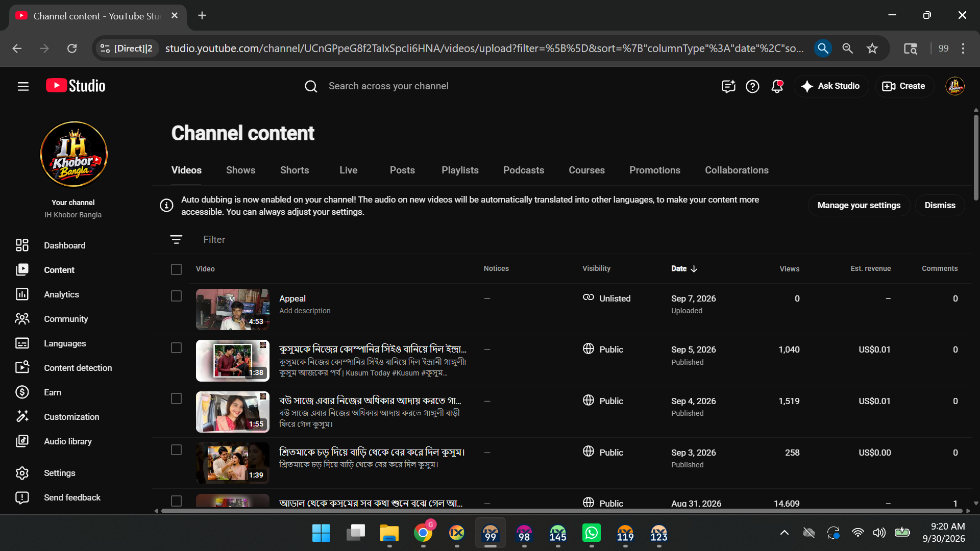Dismiss the auto dubbing notice
980x551 pixels.
tap(940, 205)
